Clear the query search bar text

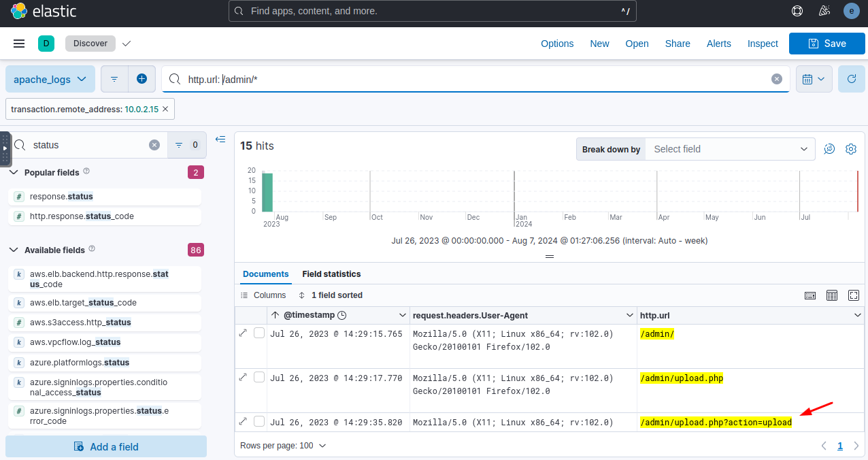(x=776, y=79)
